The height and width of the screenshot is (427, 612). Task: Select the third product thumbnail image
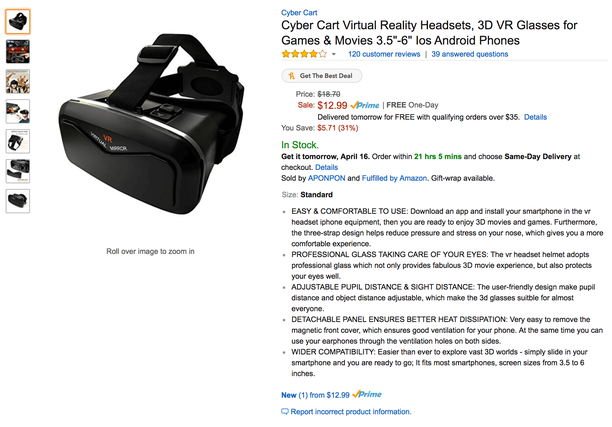(18, 82)
